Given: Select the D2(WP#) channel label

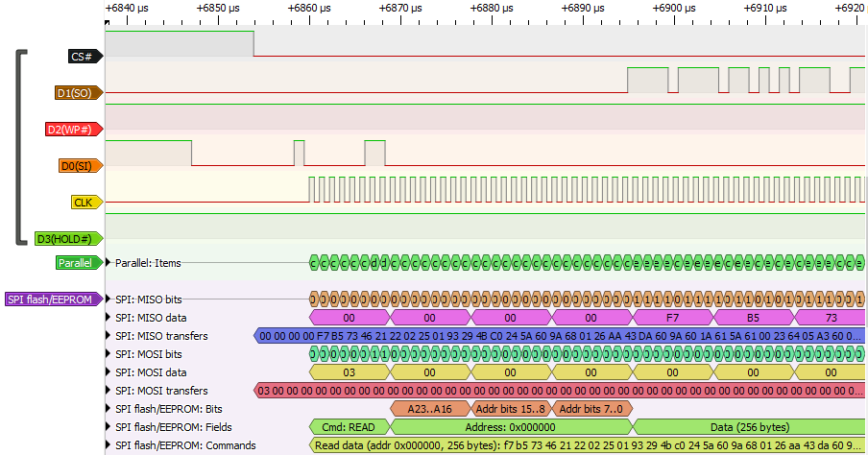Looking at the screenshot, I should tap(73, 130).
